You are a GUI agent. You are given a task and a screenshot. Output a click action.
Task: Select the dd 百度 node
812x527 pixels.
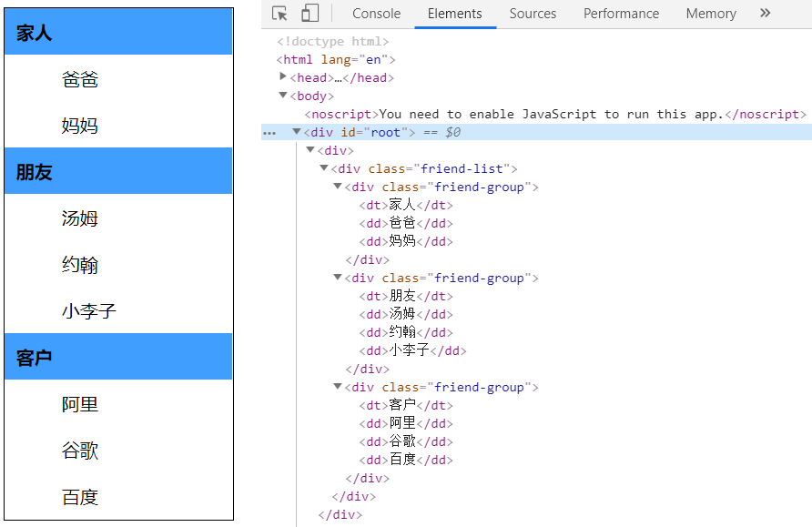pos(406,460)
